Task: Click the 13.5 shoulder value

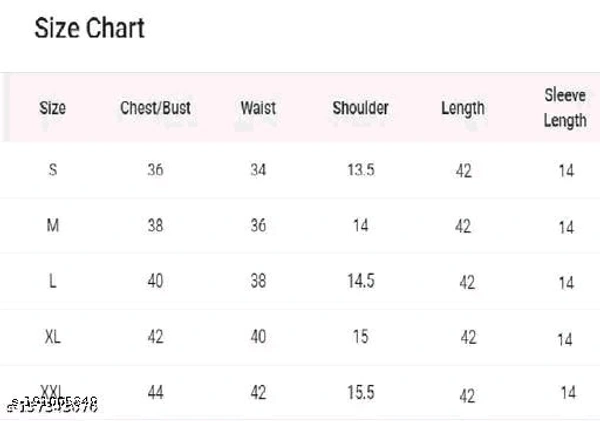Action: (x=361, y=170)
